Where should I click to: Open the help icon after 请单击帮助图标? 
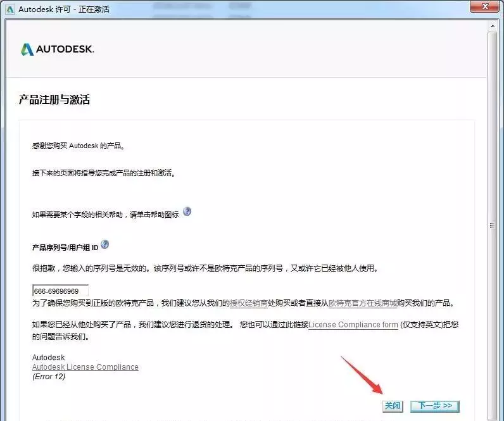[187, 212]
